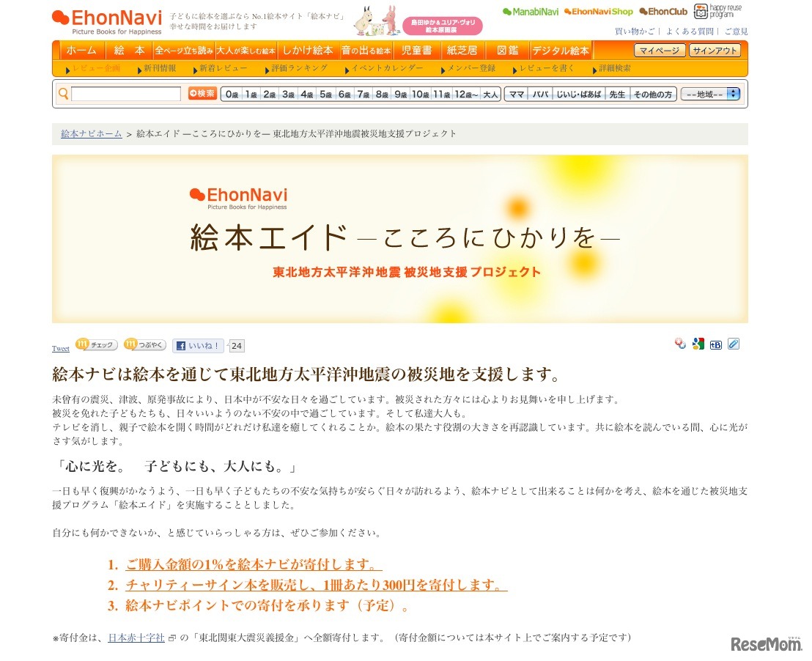Open the チャリティーサイン本 300円寄付 link
The height and width of the screenshot is (661, 812).
(317, 586)
